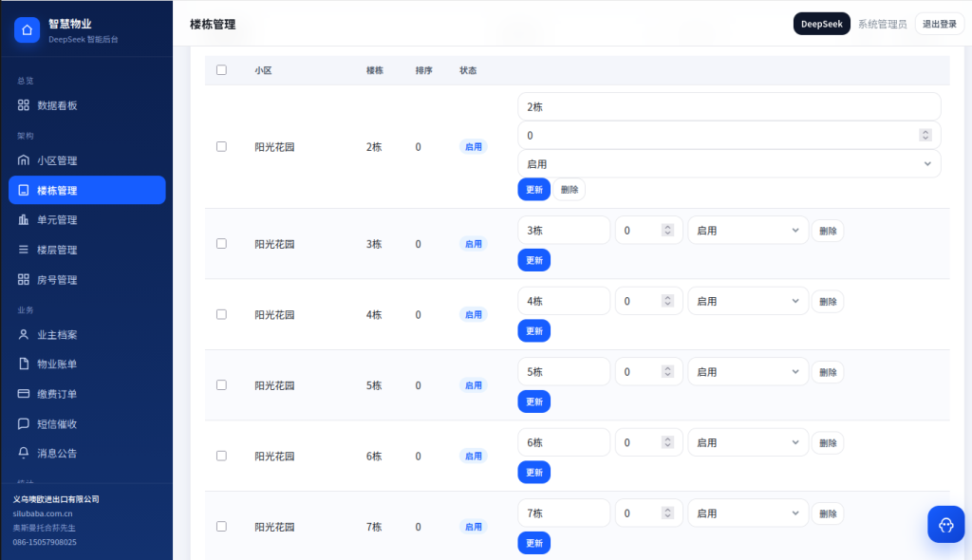Open the 启用 status dropdown for 6栋

click(x=748, y=442)
